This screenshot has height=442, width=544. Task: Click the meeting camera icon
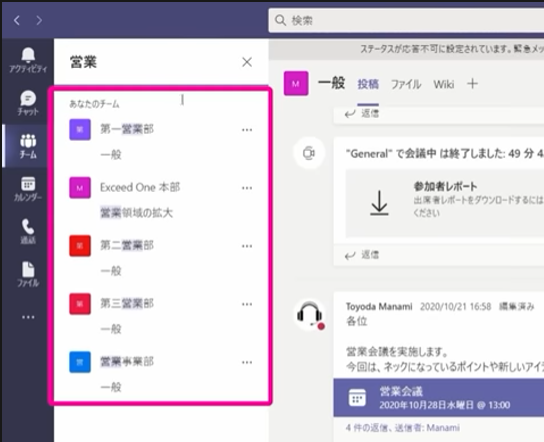309,153
